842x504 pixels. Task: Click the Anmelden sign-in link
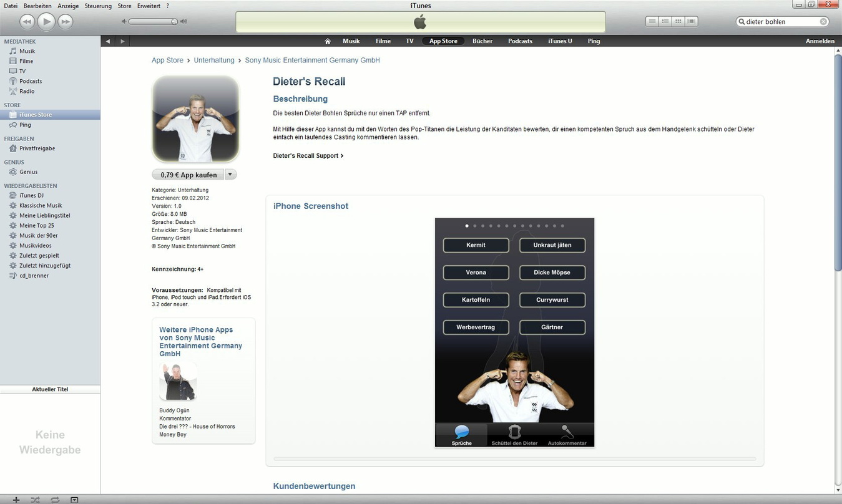[820, 41]
